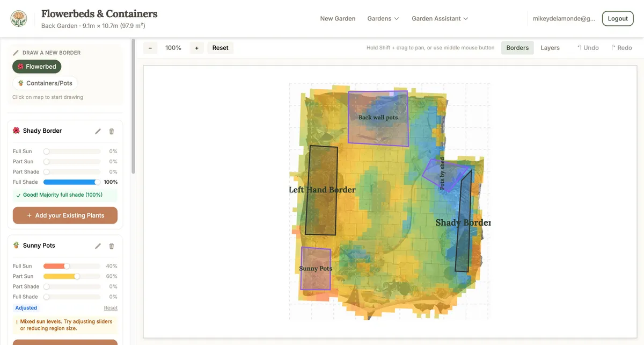This screenshot has height=345, width=644.
Task: Edit the Sunny Pots name with pencil icon
Action: (98, 245)
